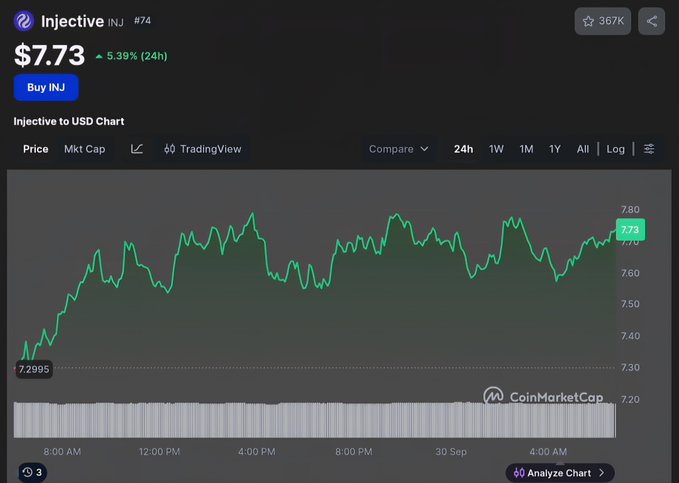Click the 8:00 PM time axis label

click(353, 452)
